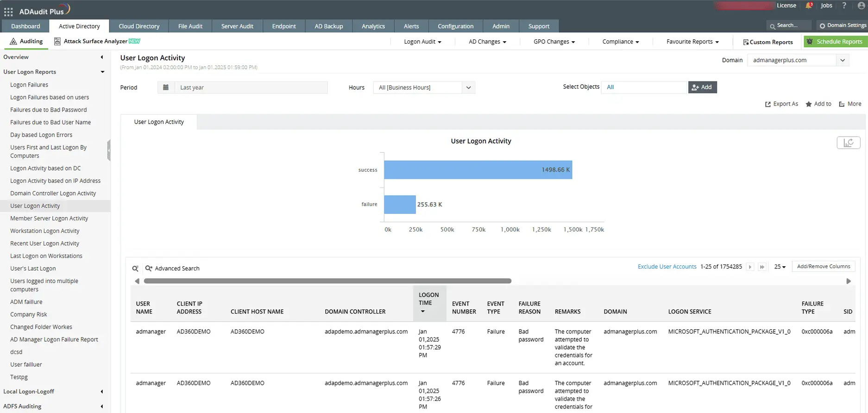Sort by LOGON TIME column
Screen dimensions: 868x413
click(429, 303)
